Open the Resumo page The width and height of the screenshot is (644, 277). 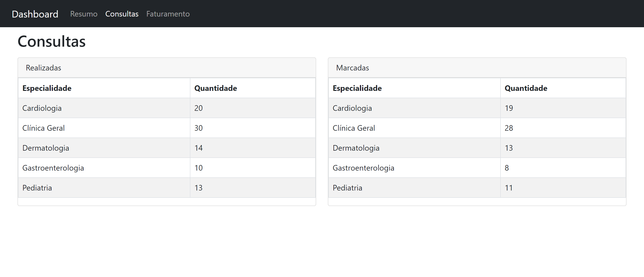[x=84, y=14]
